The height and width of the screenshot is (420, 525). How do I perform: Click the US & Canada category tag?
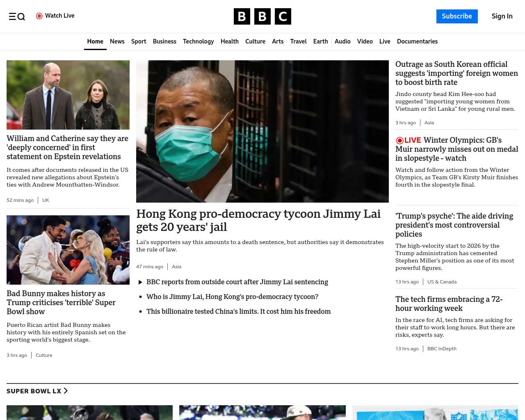pyautogui.click(x=442, y=282)
